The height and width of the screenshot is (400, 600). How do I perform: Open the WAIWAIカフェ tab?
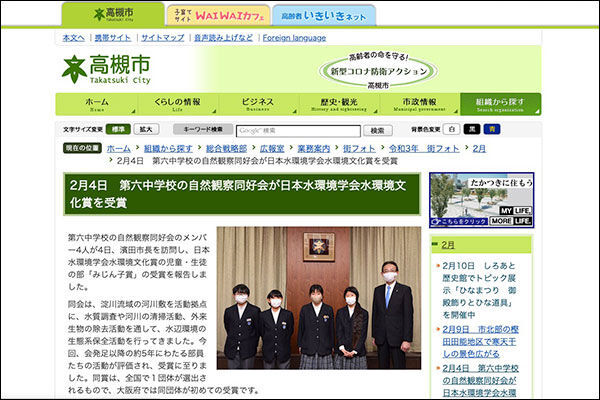(x=218, y=16)
